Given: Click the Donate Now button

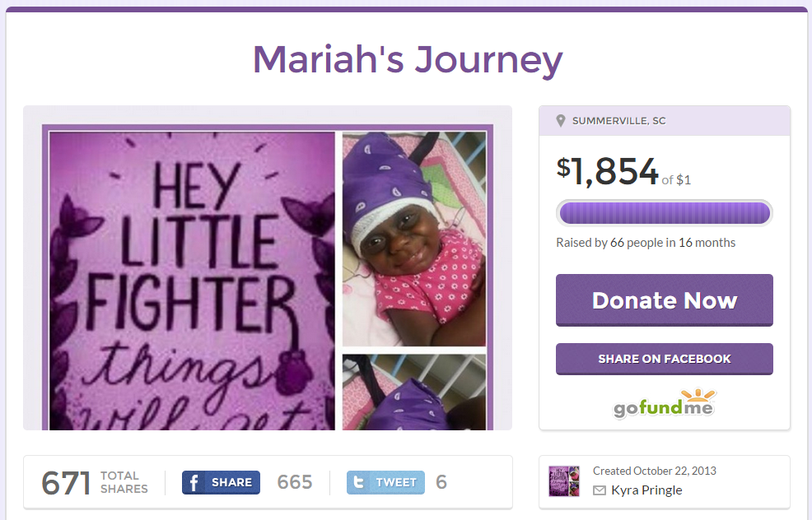Looking at the screenshot, I should [x=665, y=300].
